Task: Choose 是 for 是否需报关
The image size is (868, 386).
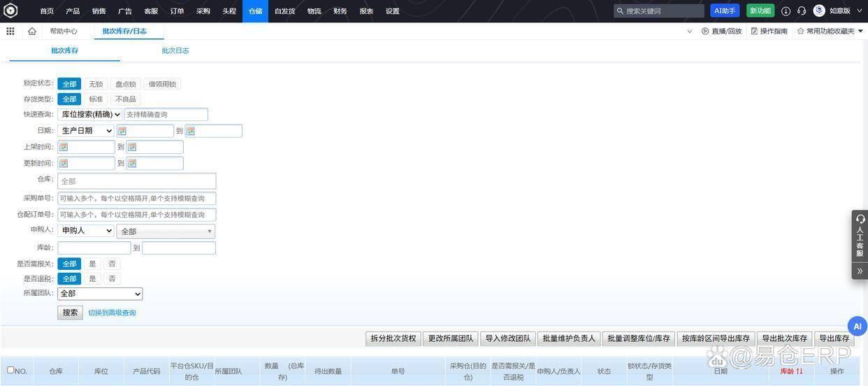Action: [x=92, y=264]
